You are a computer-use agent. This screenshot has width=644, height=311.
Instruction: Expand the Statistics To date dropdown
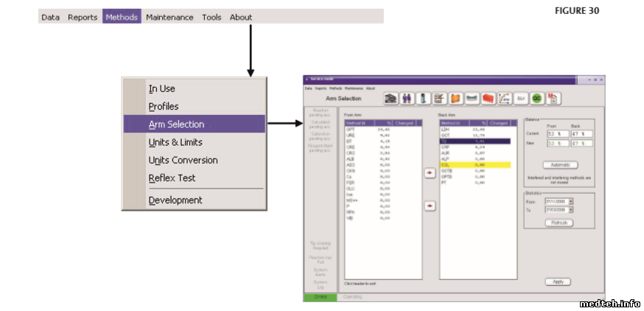570,209
